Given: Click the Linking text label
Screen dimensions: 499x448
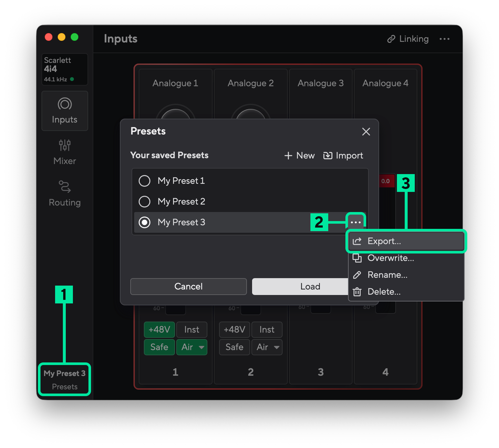Looking at the screenshot, I should coord(414,39).
